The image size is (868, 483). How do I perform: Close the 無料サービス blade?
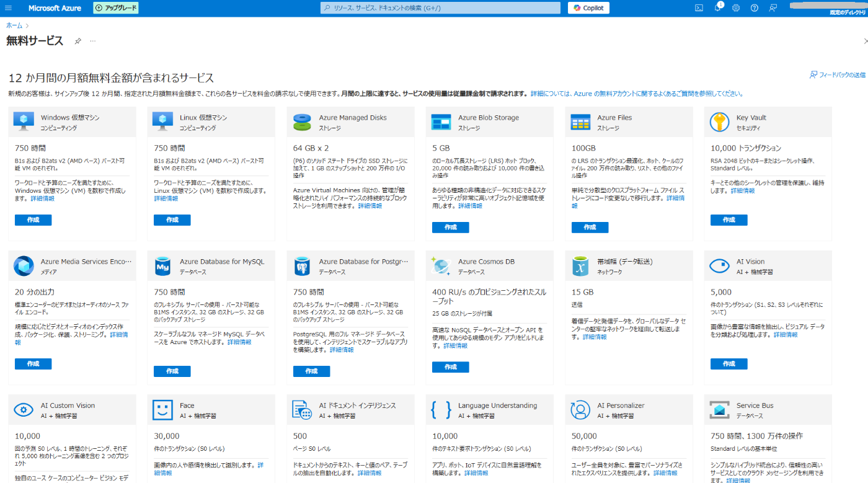[865, 41]
